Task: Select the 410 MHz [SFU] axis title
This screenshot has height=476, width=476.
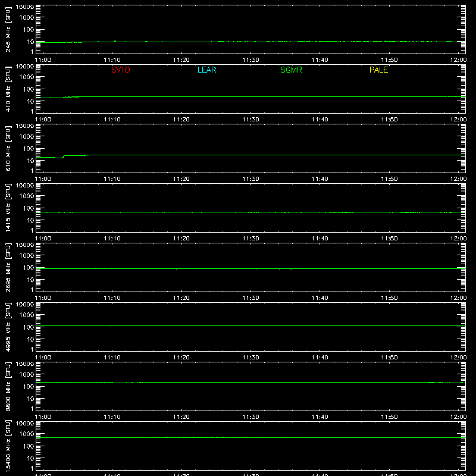Action: click(8, 89)
